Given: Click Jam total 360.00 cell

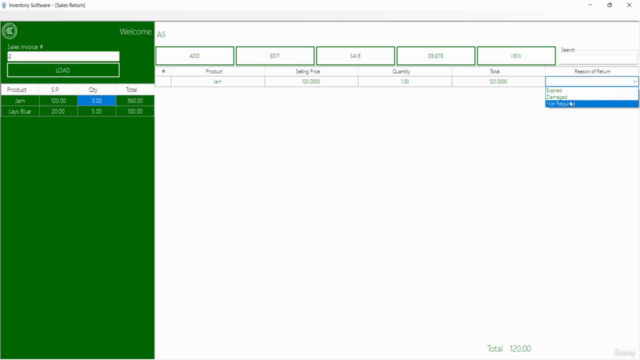Looking at the screenshot, I should point(135,101).
